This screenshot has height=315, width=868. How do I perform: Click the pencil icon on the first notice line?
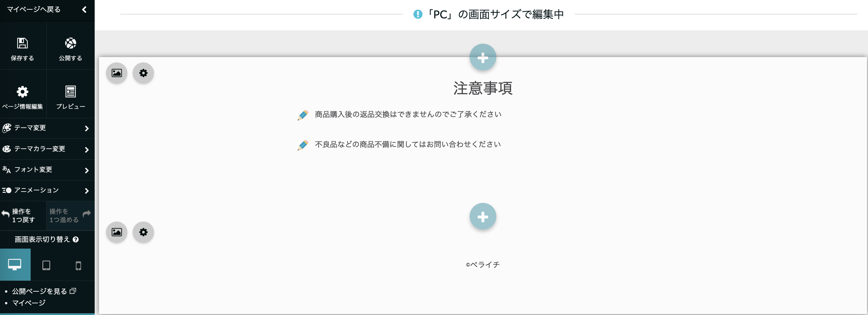click(303, 115)
